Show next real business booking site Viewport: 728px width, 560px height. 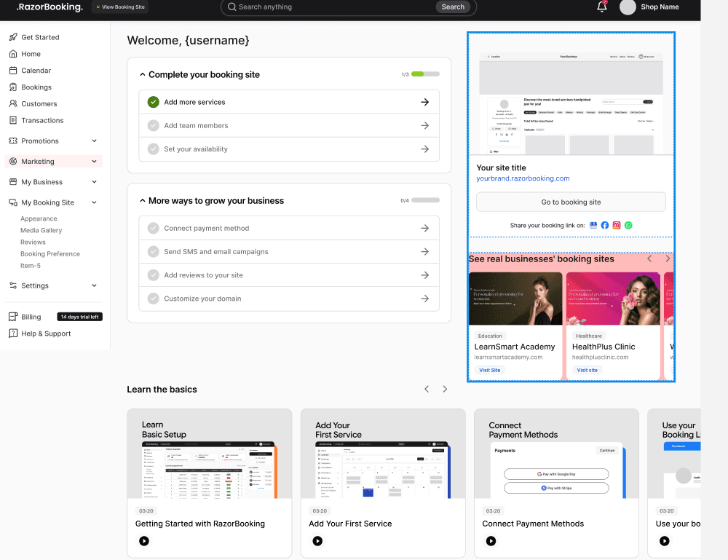pyautogui.click(x=668, y=259)
